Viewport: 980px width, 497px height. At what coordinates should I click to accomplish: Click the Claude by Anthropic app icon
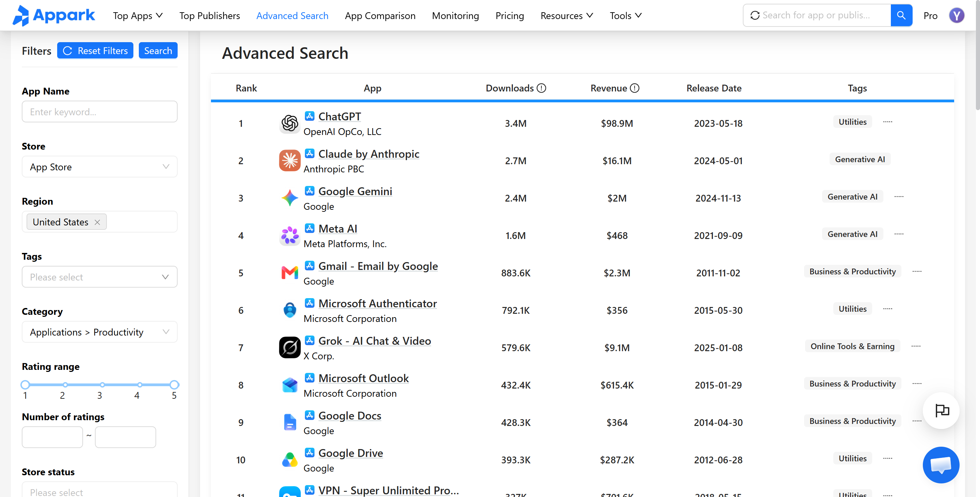[290, 161]
